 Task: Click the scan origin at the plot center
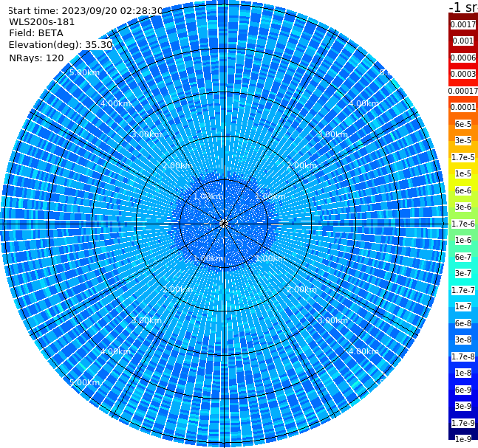[x=224, y=224]
